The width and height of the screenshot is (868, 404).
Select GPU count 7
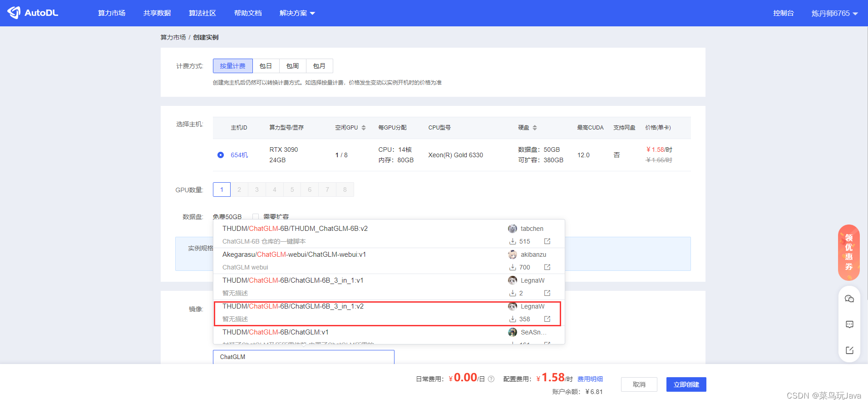click(x=327, y=190)
